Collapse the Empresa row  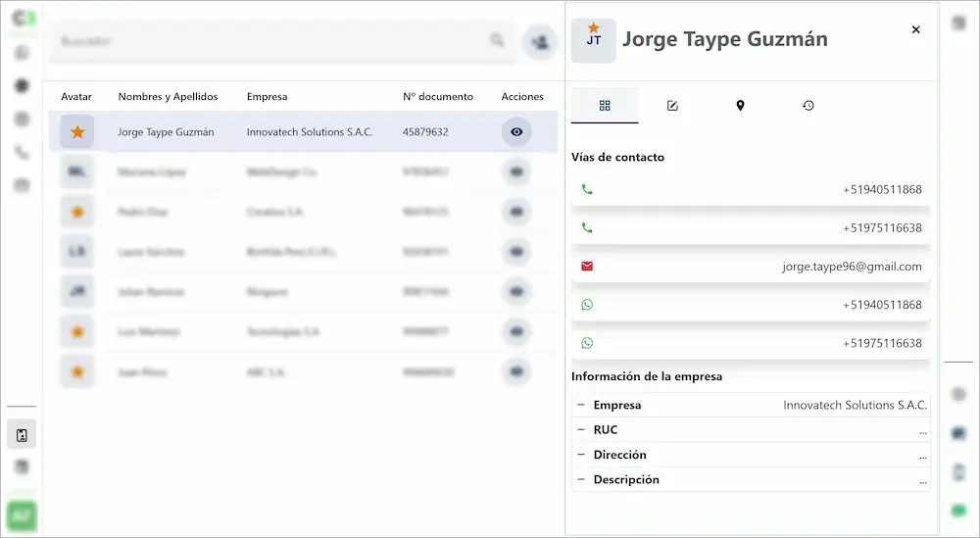[581, 405]
